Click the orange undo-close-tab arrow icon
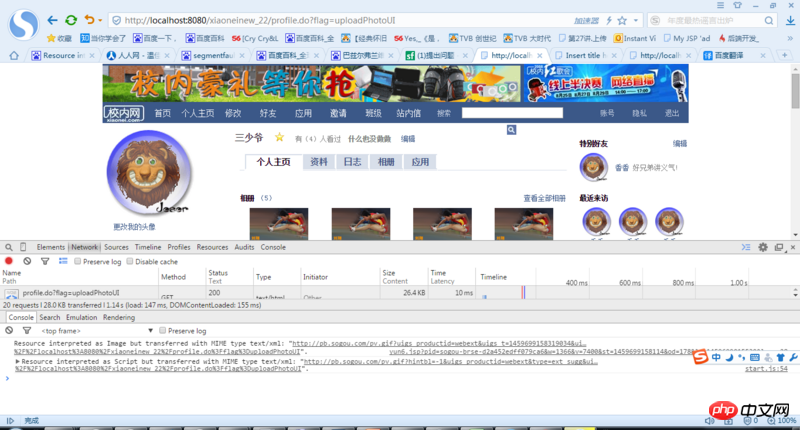 [89, 20]
